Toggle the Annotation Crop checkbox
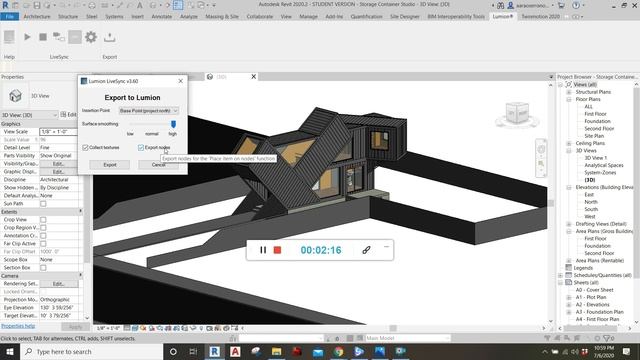This screenshot has height=360, width=640. click(43, 236)
